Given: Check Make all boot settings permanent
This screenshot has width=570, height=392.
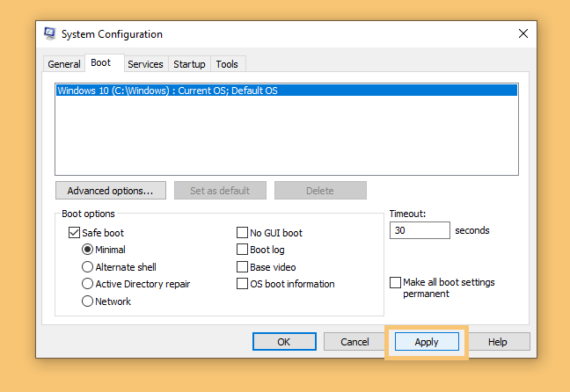Looking at the screenshot, I should click(x=395, y=282).
